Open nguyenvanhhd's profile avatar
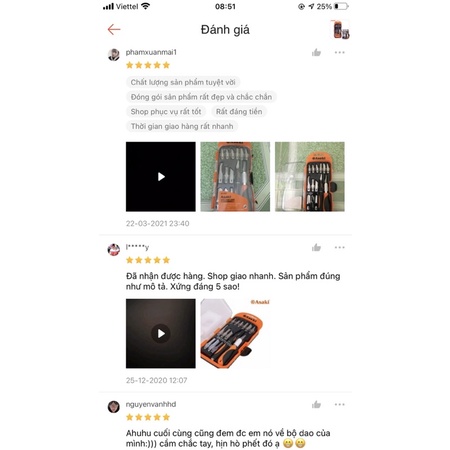 [x=114, y=407]
